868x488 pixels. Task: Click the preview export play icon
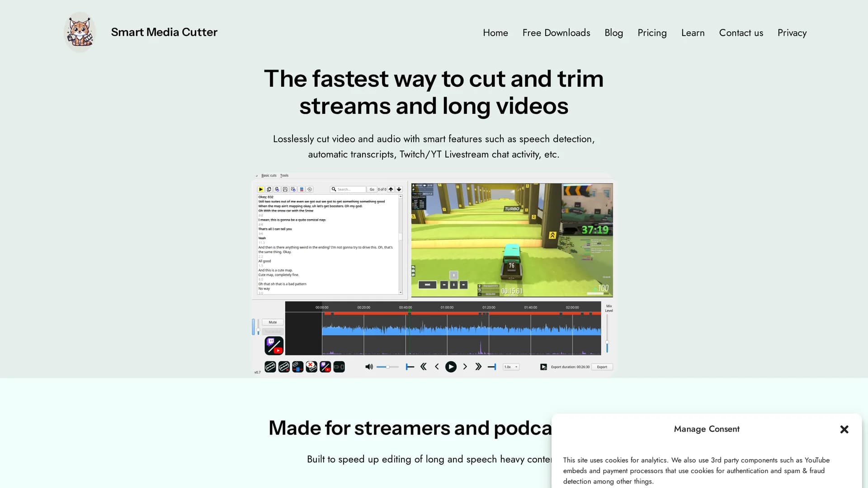[x=543, y=367]
